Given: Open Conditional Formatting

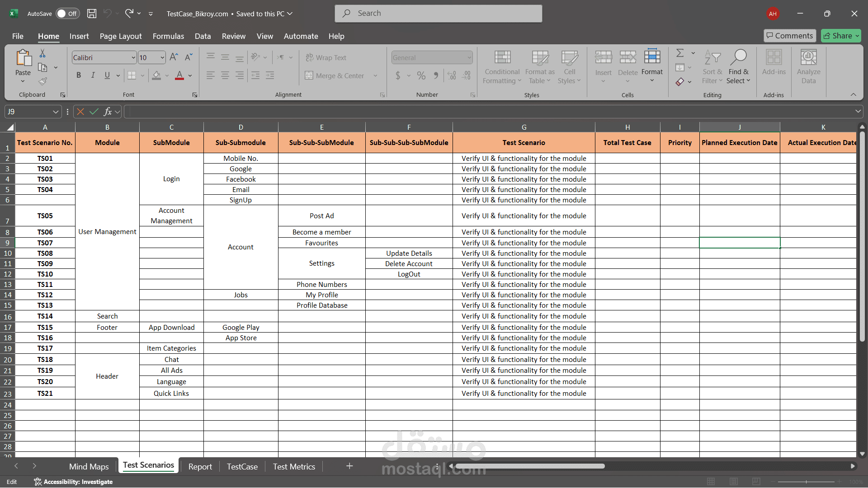Looking at the screenshot, I should 502,66.
